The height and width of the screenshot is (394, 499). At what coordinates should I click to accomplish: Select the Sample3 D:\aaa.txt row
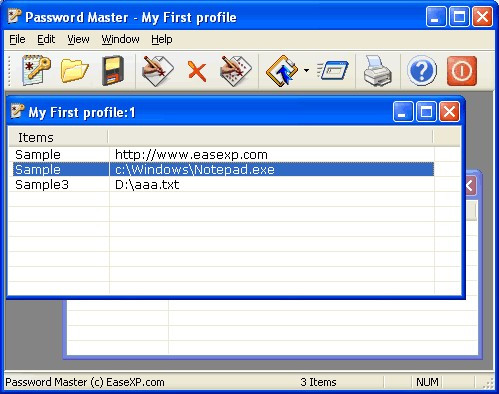pyautogui.click(x=223, y=184)
